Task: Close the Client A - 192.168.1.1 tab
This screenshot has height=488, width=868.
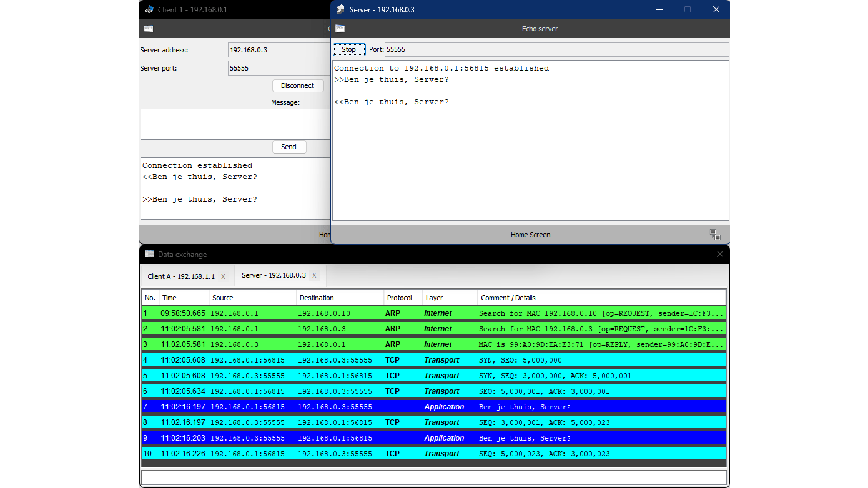Action: click(x=223, y=276)
